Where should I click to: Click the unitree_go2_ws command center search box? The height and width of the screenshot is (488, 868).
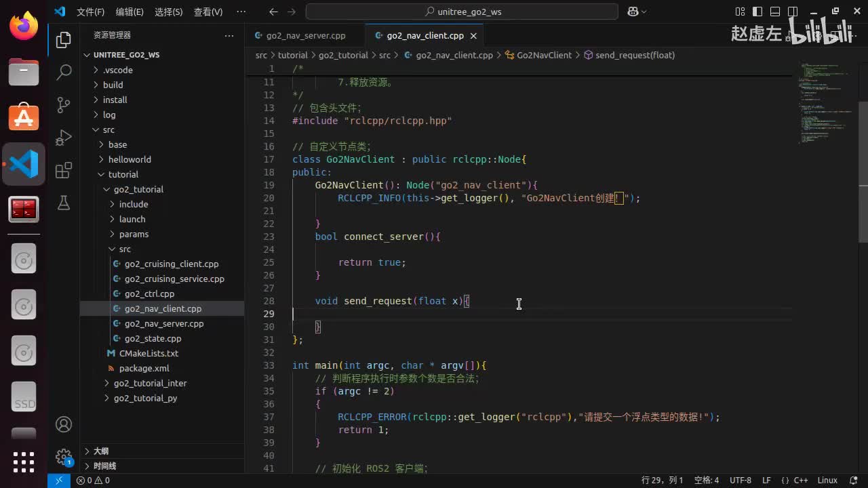pos(462,12)
